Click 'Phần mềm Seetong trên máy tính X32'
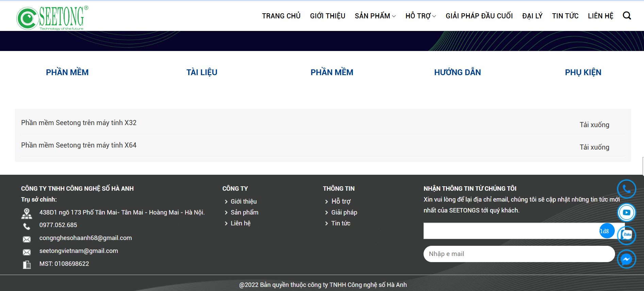Viewport: 644px width, 291px height. pyautogui.click(x=79, y=123)
